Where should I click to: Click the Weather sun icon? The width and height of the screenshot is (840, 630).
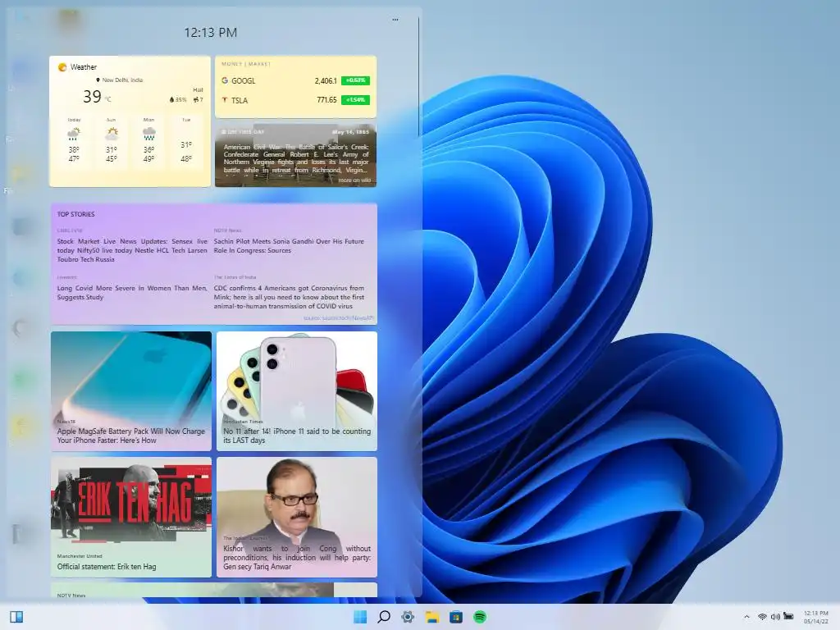pyautogui.click(x=62, y=67)
